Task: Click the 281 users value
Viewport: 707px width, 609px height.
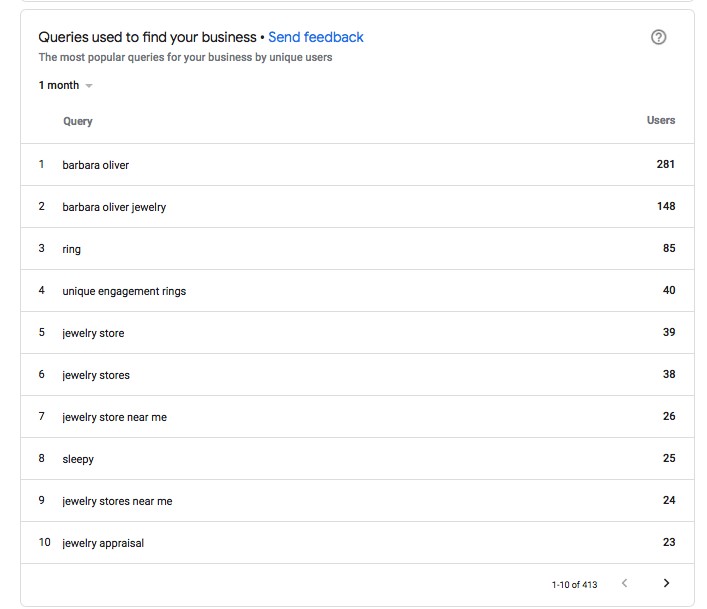Action: [666, 164]
